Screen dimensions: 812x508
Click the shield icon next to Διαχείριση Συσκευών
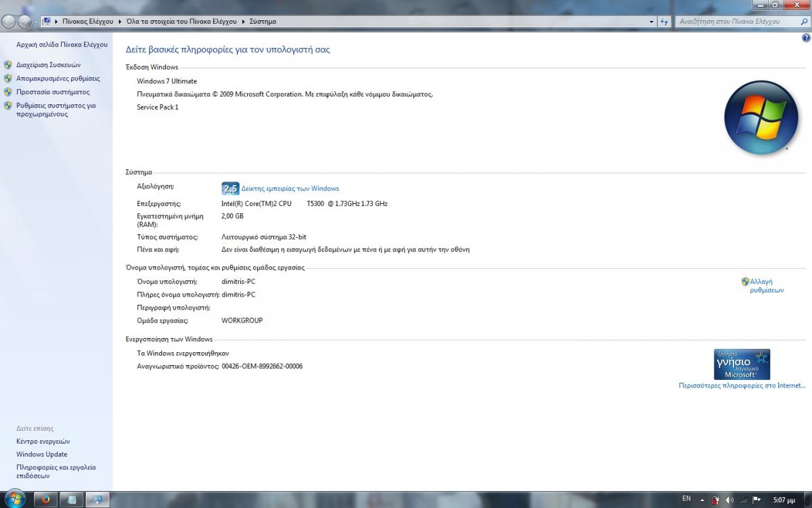coord(8,65)
